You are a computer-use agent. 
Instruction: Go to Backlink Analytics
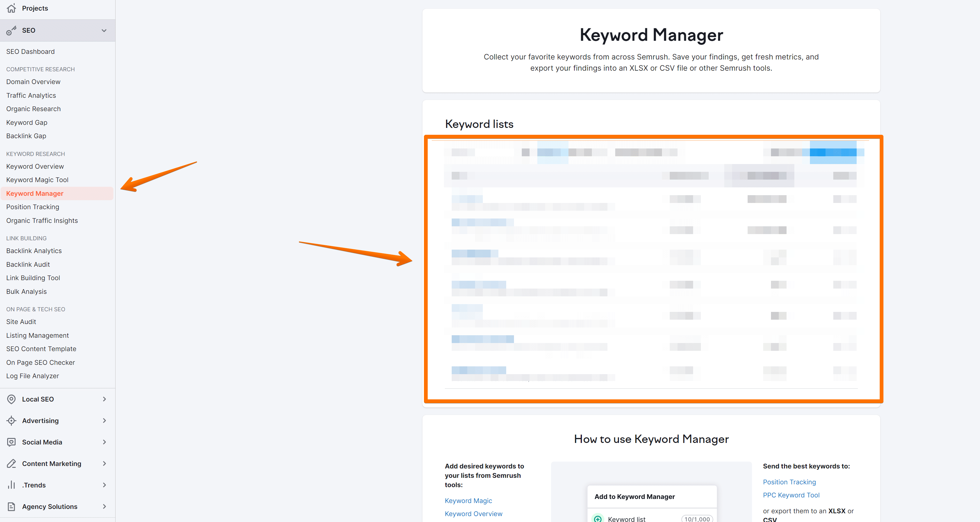[34, 251]
